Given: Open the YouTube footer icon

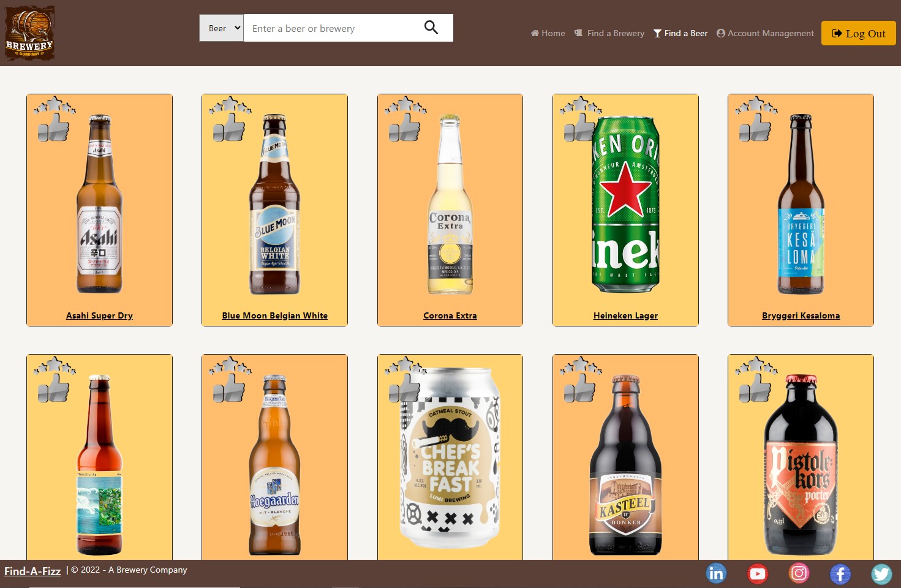Looking at the screenshot, I should tap(758, 573).
